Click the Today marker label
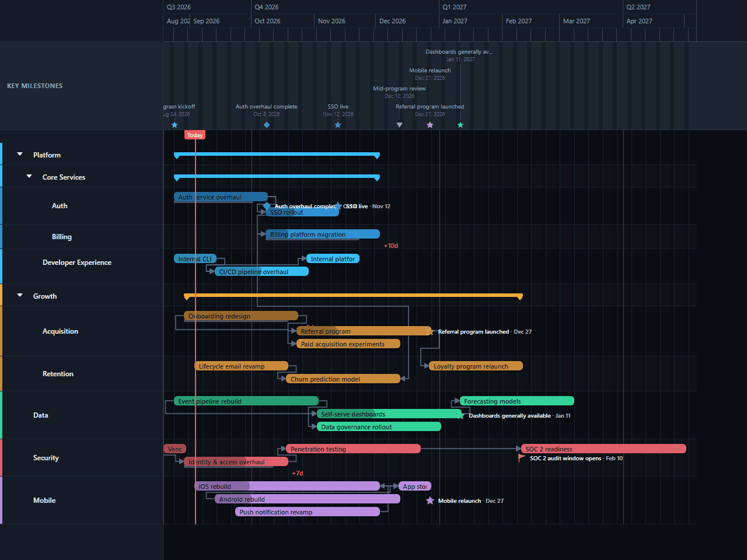The image size is (747, 560). pos(195,135)
